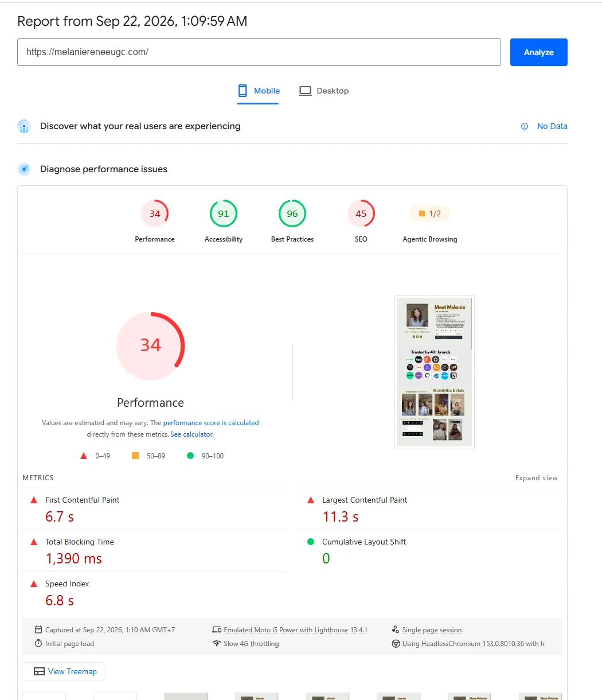
Task: Select the Agentic Browsing 1/2 badge
Action: pos(430,214)
